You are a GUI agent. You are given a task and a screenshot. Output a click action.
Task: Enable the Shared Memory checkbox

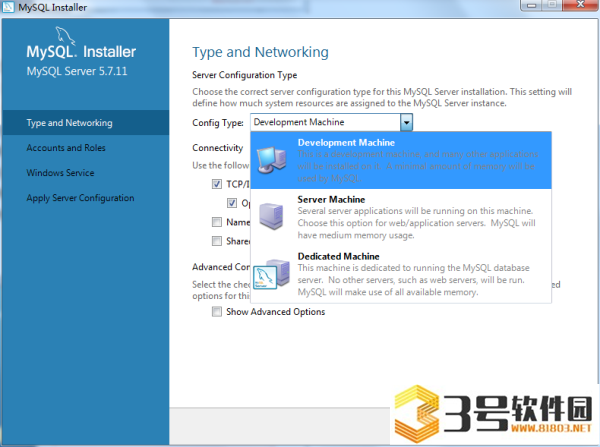217,241
